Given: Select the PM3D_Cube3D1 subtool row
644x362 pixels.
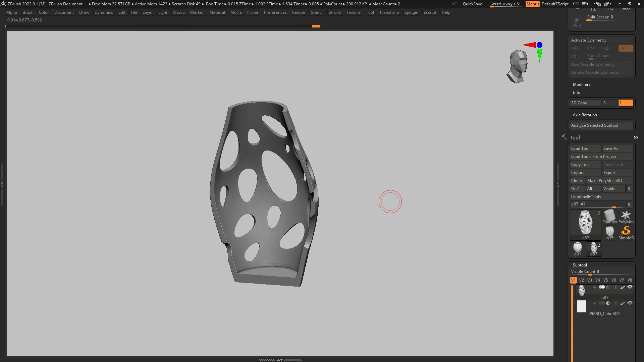Looking at the screenshot, I should click(x=605, y=308).
